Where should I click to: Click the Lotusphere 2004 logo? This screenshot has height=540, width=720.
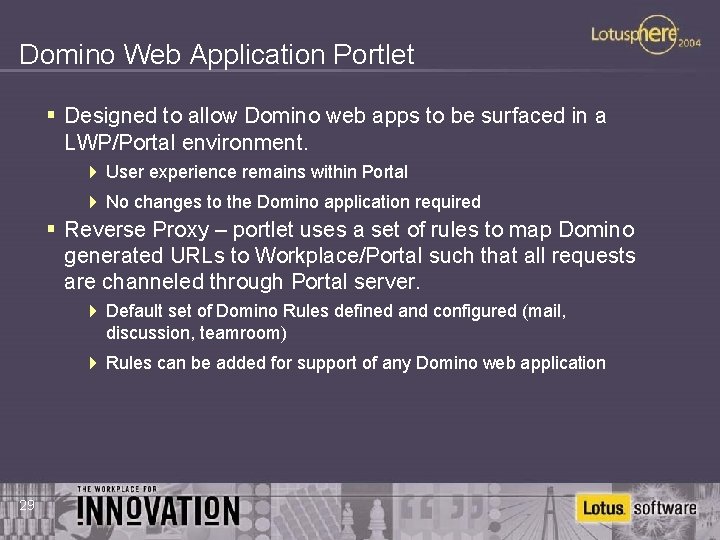click(x=646, y=35)
